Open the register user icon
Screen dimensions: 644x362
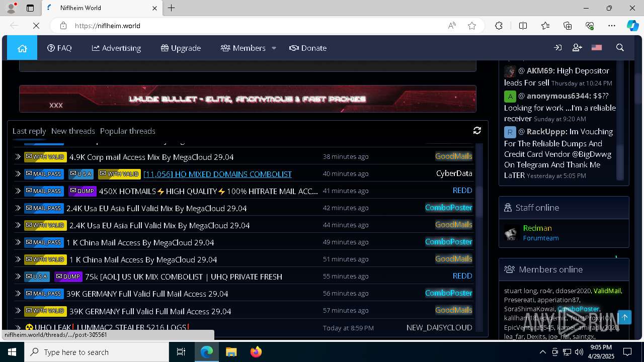point(577,48)
